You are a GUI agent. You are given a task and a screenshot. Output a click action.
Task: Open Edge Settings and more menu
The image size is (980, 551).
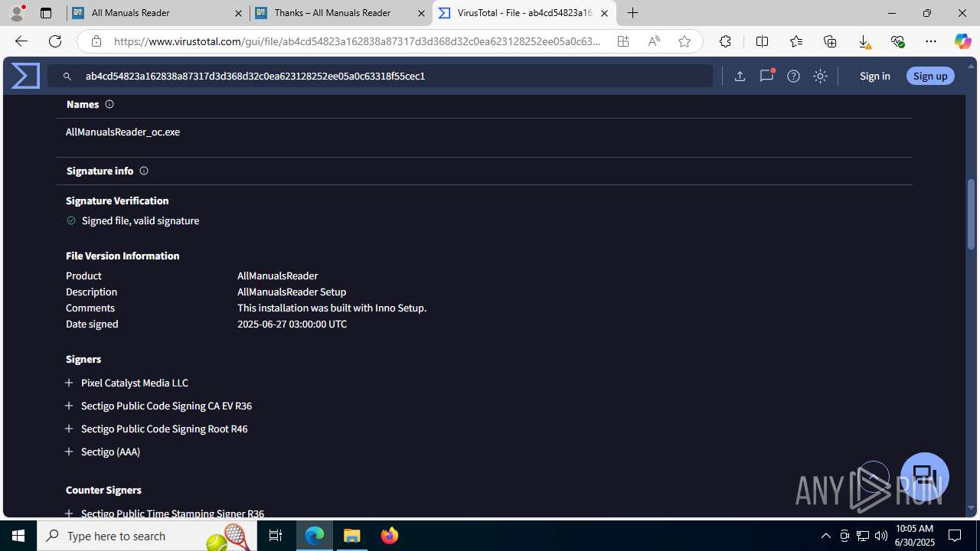tap(931, 41)
